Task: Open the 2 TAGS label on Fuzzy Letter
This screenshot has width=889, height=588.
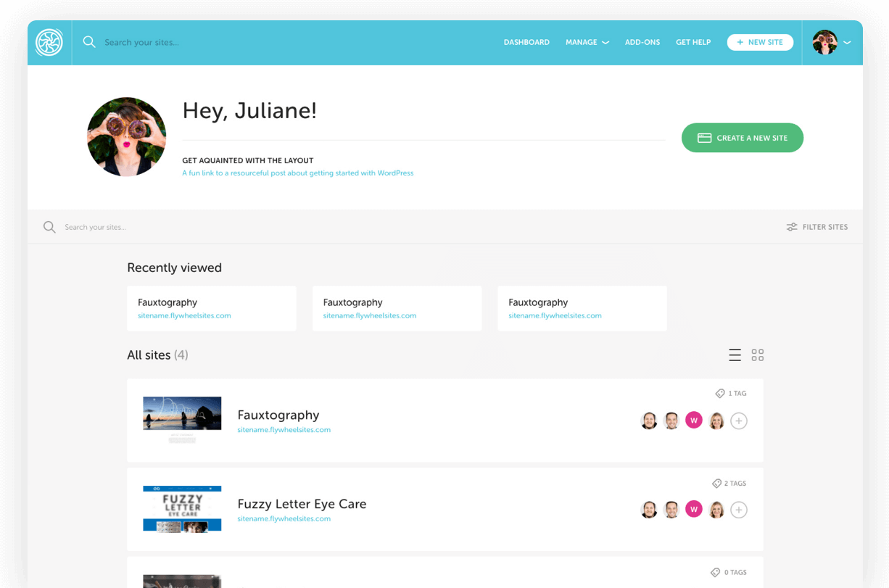Action: coord(729,484)
